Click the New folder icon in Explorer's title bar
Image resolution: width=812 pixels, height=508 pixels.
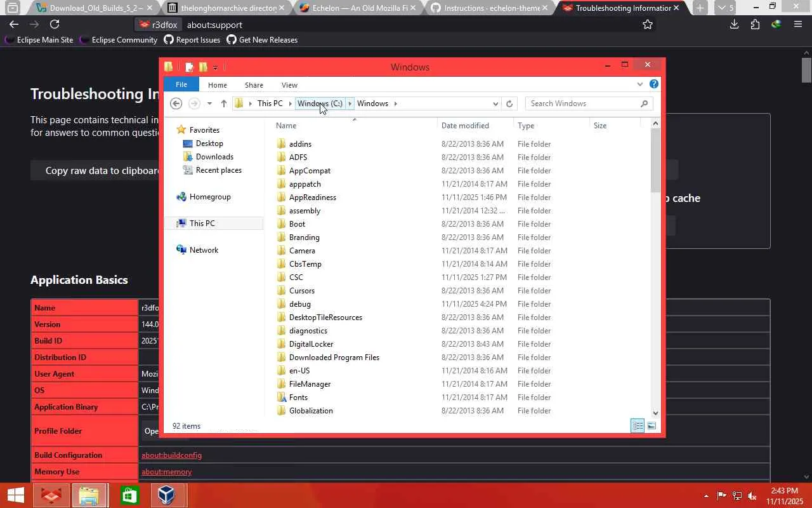[x=203, y=67]
